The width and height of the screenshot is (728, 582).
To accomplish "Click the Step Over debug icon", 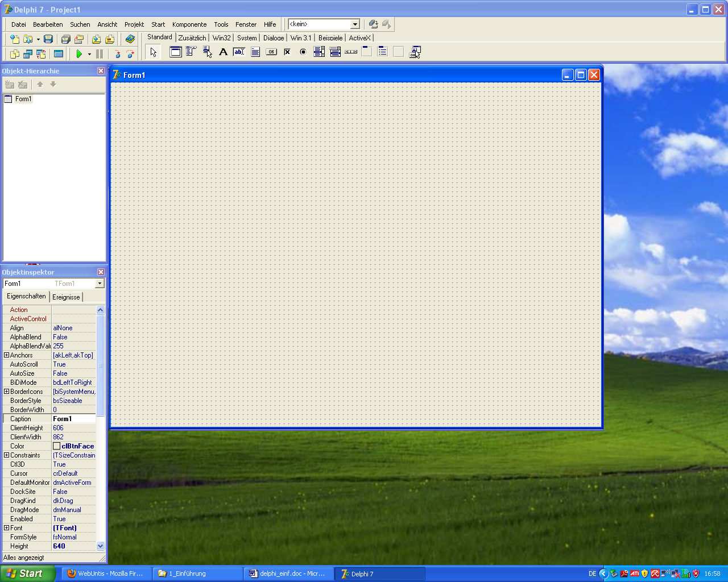I will [130, 54].
